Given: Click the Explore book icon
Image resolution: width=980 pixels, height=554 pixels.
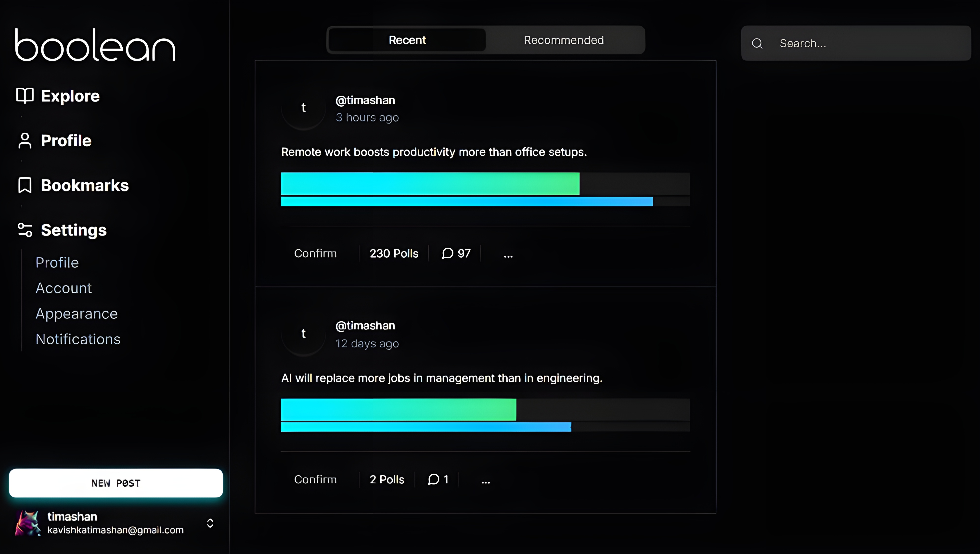Looking at the screenshot, I should (25, 96).
